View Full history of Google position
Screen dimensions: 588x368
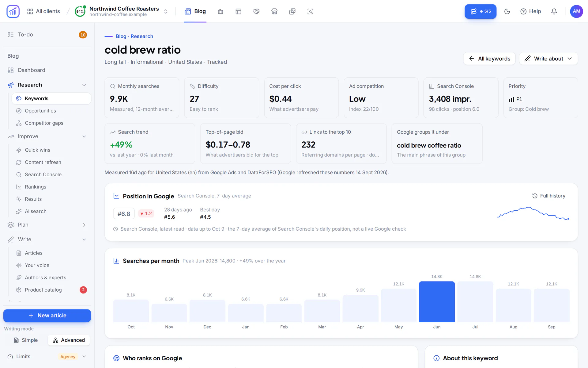coord(549,196)
